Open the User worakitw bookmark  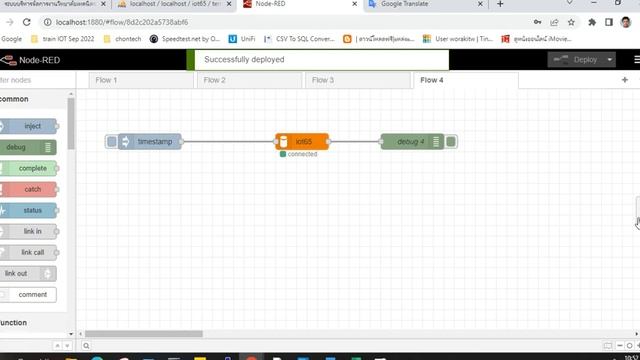tap(458, 39)
